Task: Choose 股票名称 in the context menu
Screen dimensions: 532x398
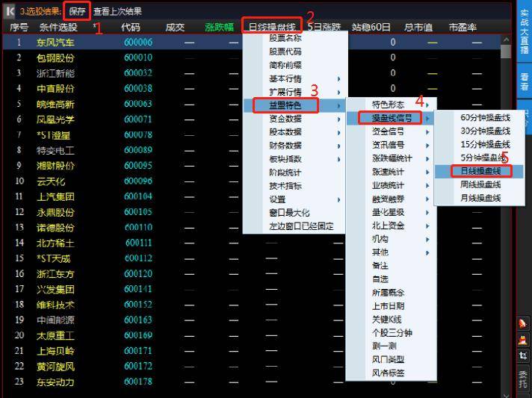Action: point(294,38)
